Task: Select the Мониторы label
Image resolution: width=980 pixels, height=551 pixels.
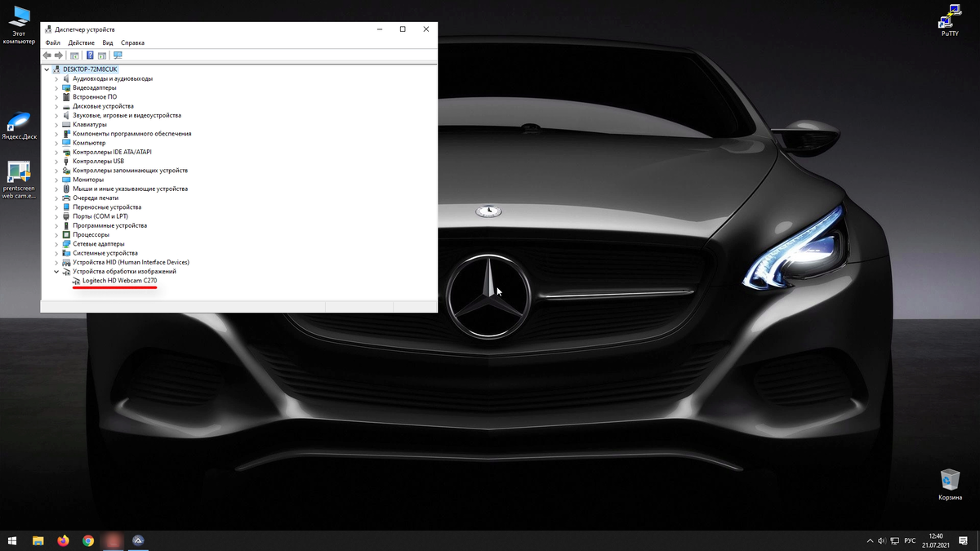Action: [x=88, y=180]
